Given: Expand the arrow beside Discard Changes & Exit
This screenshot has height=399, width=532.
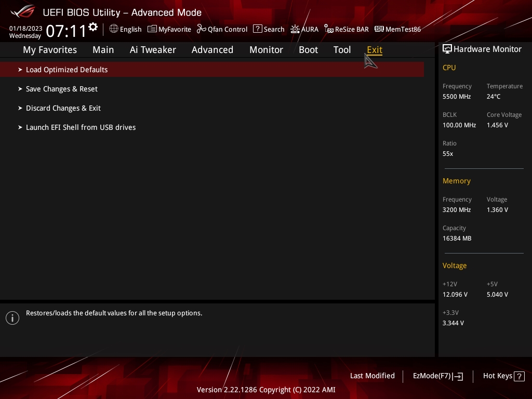Looking at the screenshot, I should [20, 108].
